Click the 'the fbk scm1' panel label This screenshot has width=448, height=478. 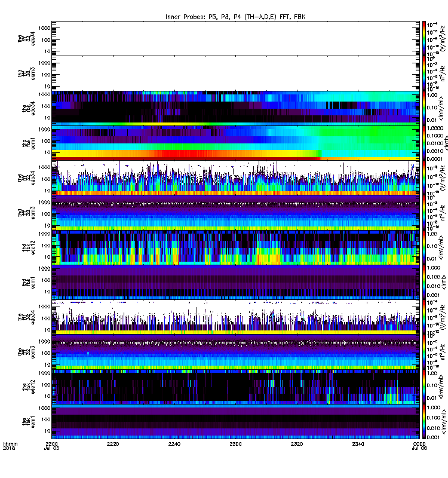29,422
